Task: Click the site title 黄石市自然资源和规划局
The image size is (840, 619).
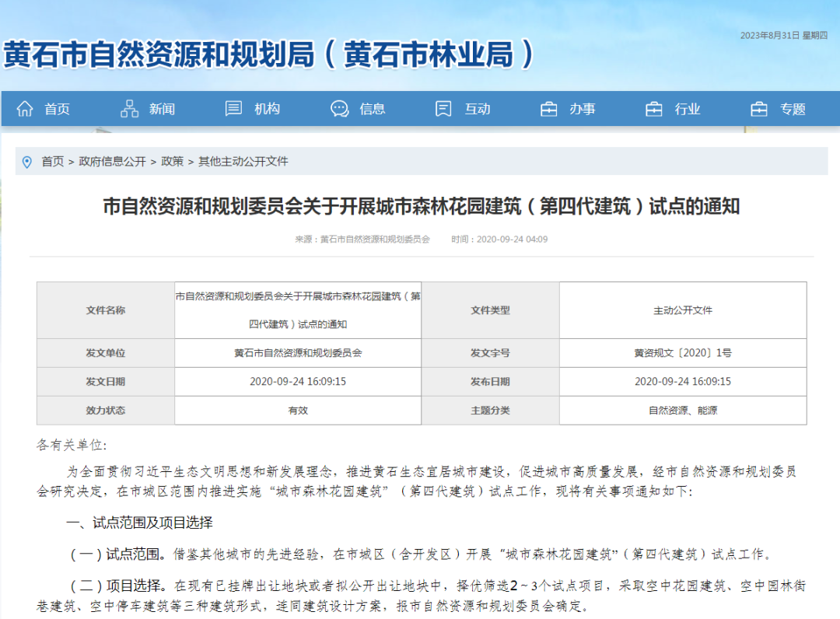Action: (268, 54)
